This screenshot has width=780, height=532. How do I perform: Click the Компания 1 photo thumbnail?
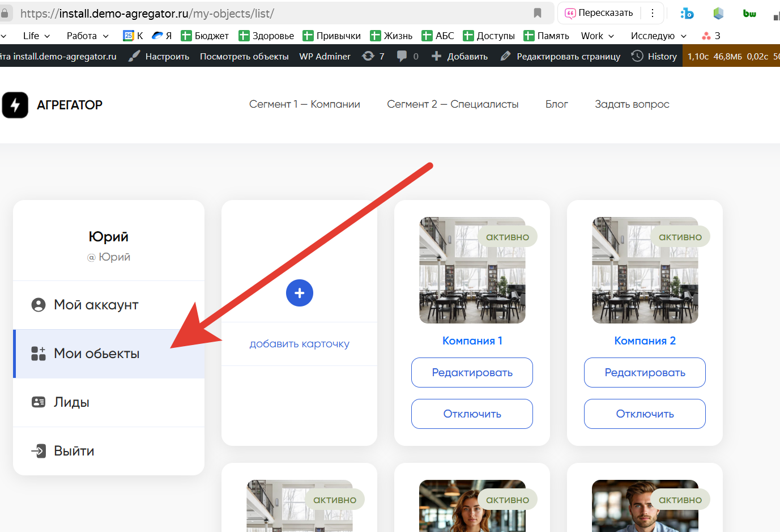pos(472,270)
